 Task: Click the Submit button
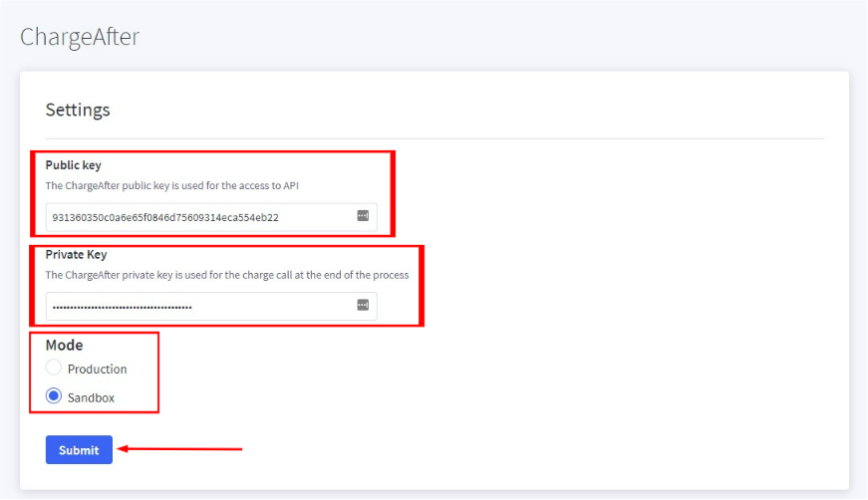(79, 449)
